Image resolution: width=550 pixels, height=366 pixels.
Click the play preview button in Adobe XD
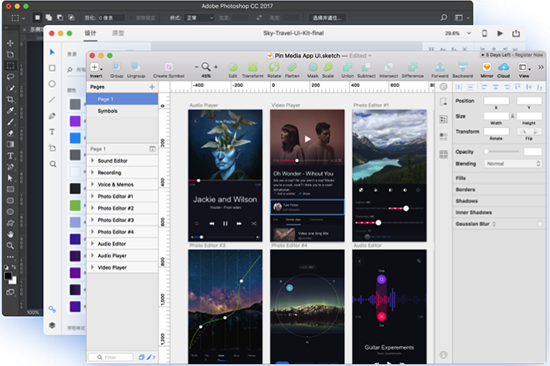[500, 33]
